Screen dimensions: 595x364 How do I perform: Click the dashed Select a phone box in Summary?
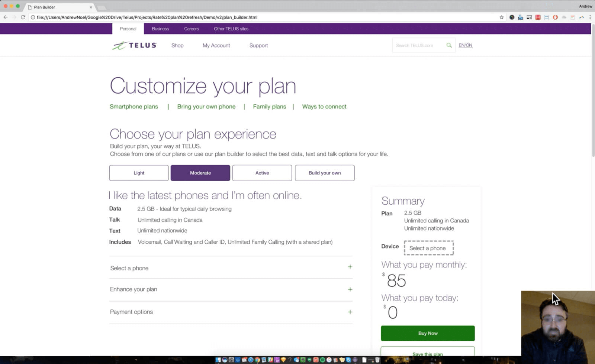point(429,248)
